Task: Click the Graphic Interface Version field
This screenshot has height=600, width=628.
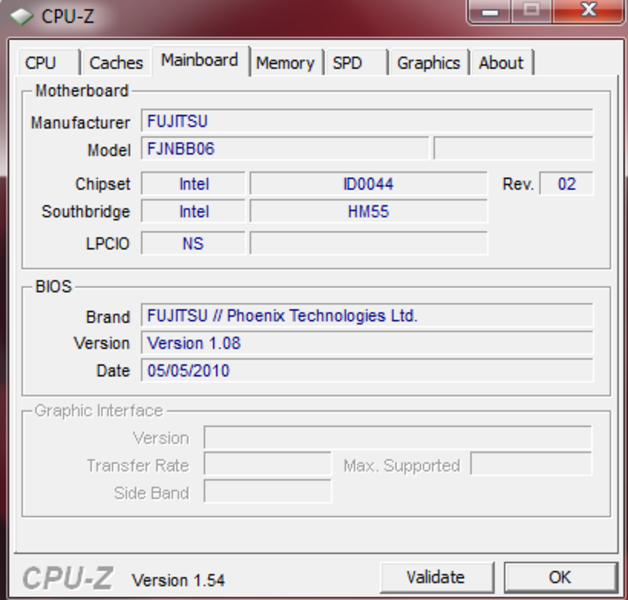Action: (x=398, y=437)
